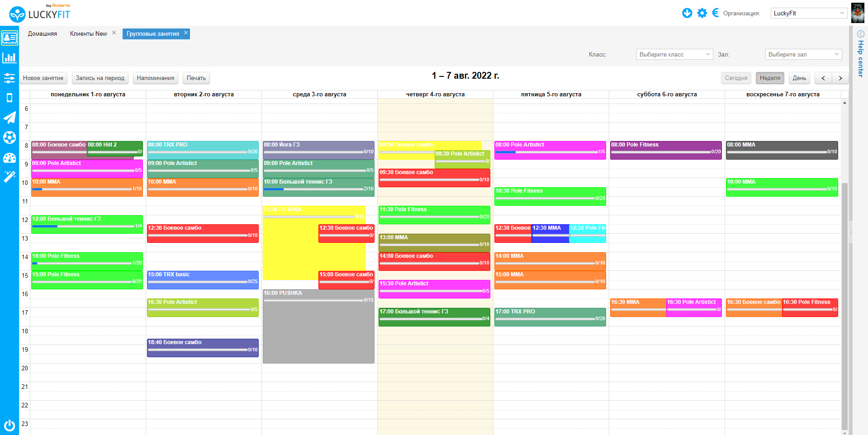Expand the Выберите зал dropdown
Viewport: 868px width, 435px height.
pos(803,54)
